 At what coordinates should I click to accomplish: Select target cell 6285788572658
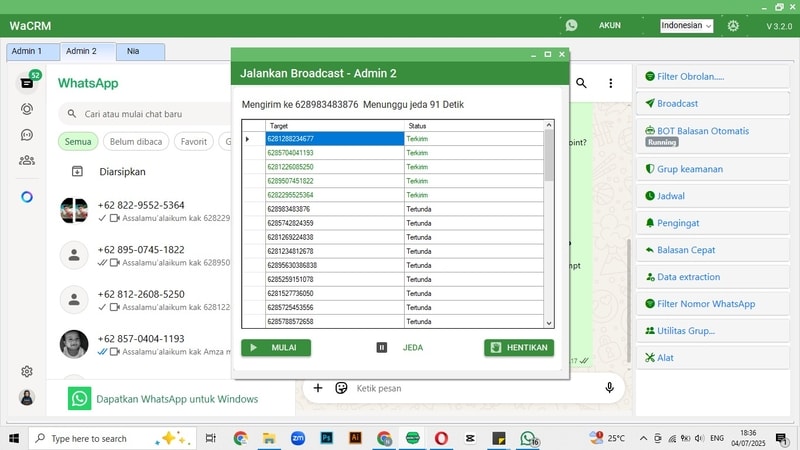click(335, 321)
